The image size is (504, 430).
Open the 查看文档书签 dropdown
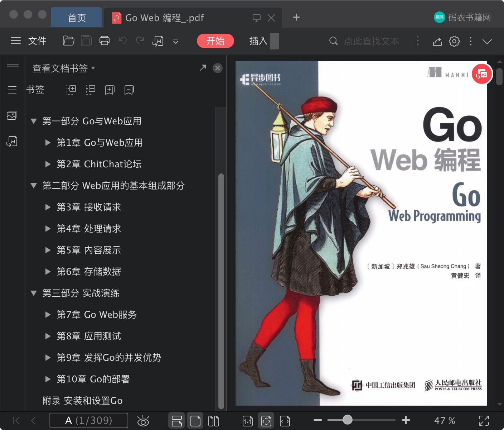pos(64,68)
